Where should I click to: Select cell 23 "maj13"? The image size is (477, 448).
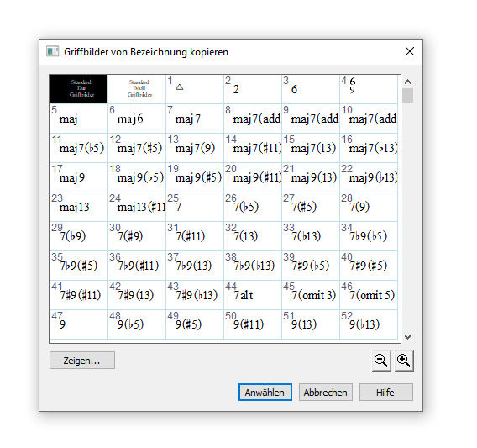click(78, 207)
